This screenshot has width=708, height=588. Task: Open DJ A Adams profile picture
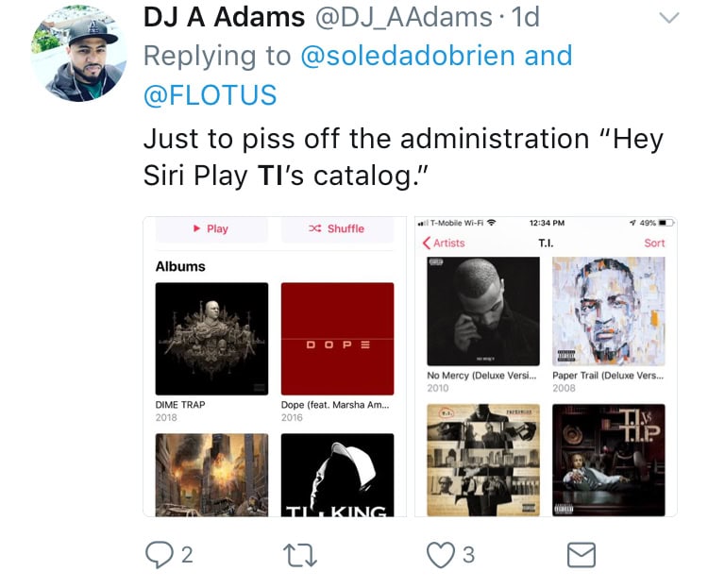[78, 53]
